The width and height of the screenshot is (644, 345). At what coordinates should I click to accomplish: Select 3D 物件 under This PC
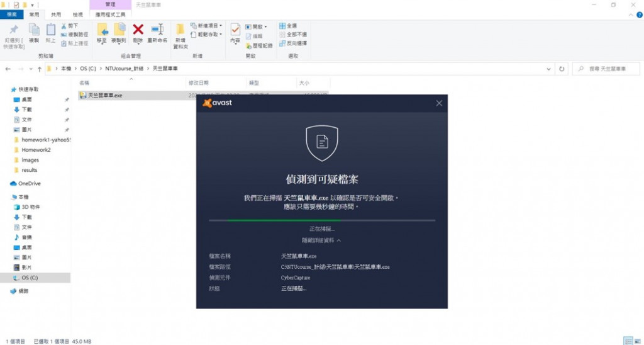pos(26,207)
